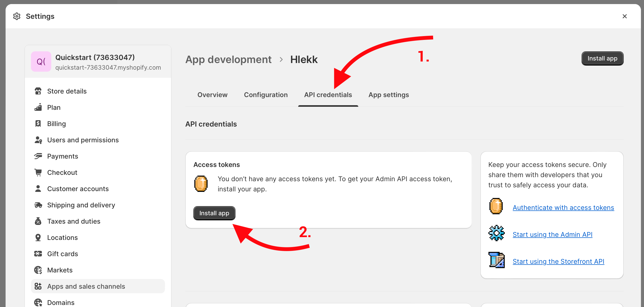644x307 pixels.
Task: Open the Billing settings page
Action: [x=98, y=124]
